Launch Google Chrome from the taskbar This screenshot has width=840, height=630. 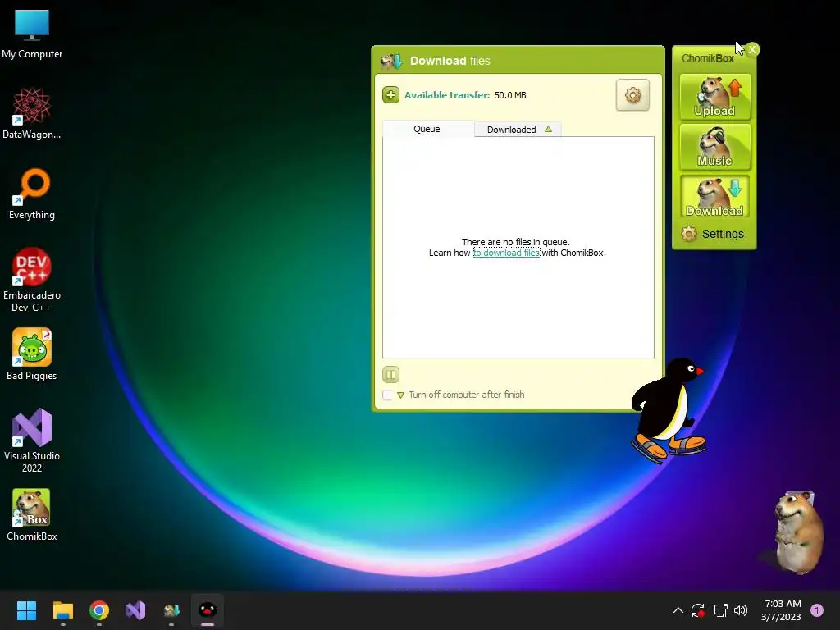click(99, 610)
